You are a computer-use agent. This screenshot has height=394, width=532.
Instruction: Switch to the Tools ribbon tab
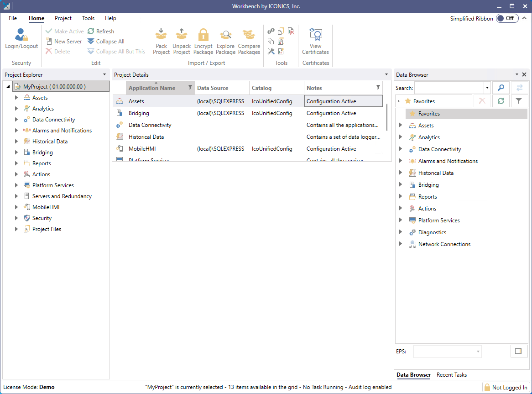coord(88,18)
